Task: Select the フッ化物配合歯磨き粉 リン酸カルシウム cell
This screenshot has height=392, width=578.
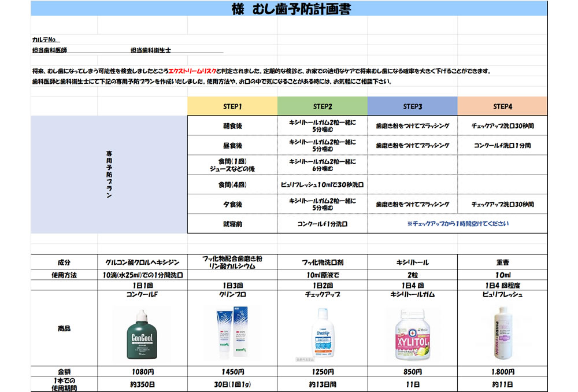Action: [x=232, y=262]
